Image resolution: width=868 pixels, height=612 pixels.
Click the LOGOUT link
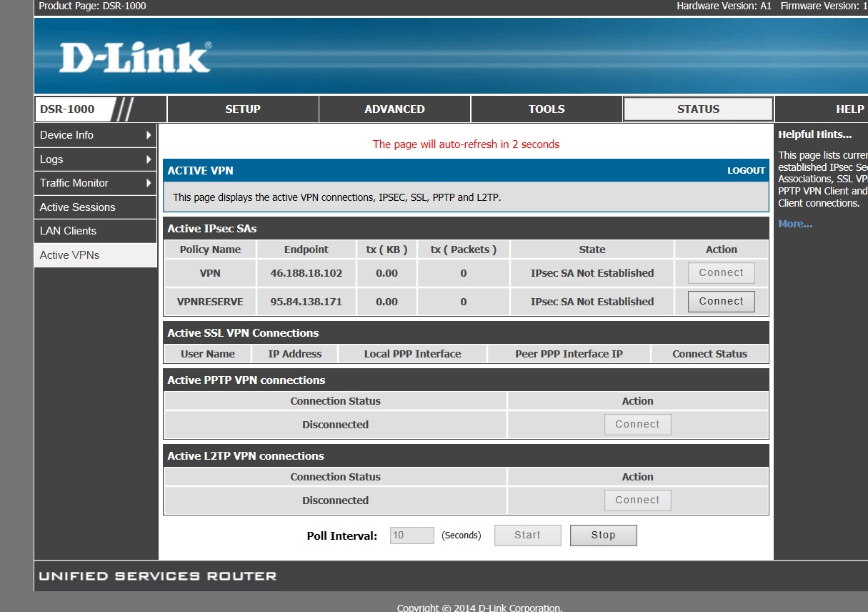(x=746, y=171)
